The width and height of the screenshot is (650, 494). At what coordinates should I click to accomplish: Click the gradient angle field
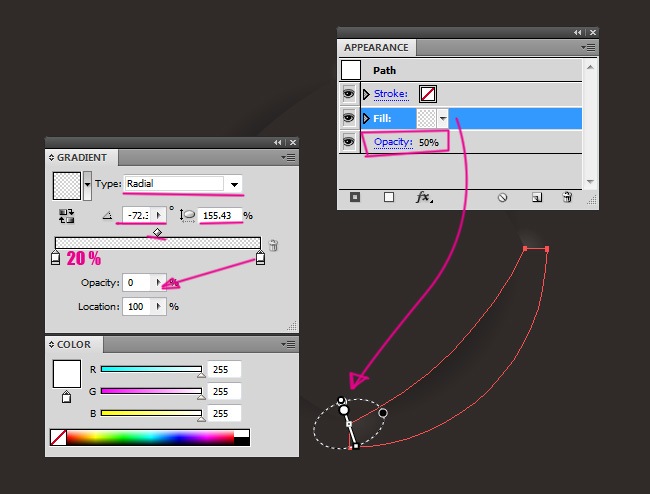click(137, 216)
